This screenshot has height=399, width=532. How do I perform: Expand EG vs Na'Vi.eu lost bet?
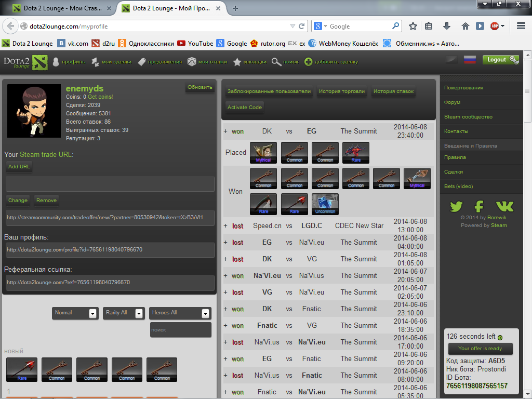[225, 243]
